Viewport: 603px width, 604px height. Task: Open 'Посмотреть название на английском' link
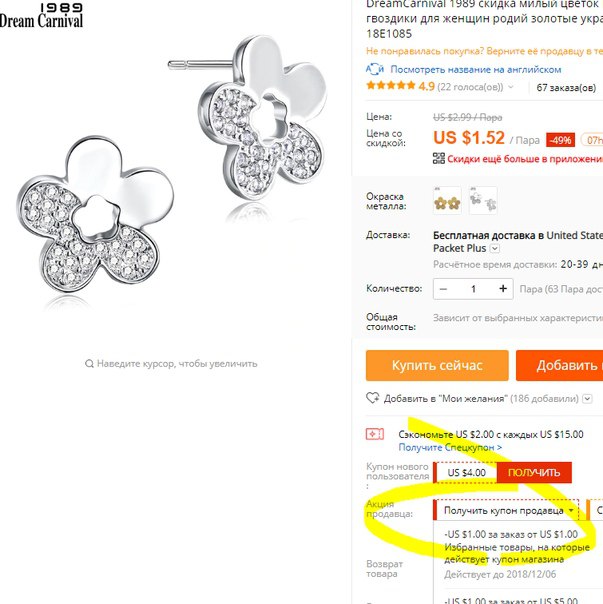click(476, 70)
